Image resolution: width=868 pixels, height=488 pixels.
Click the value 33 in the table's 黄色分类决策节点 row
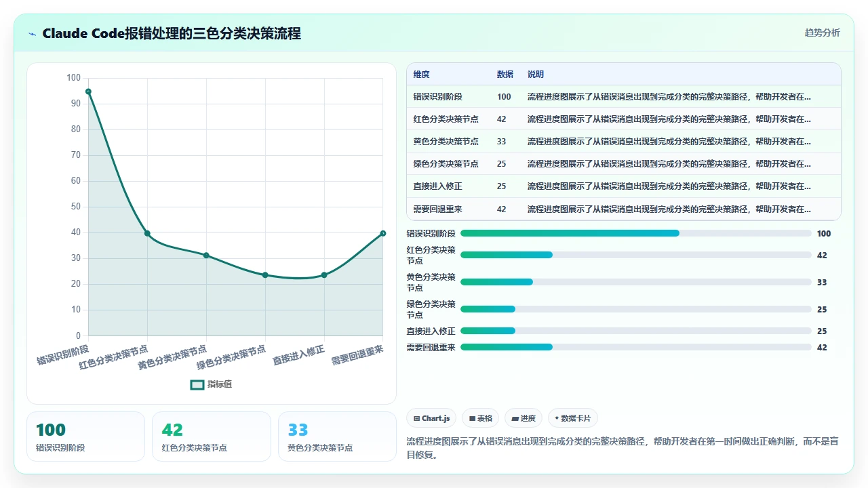[x=501, y=142]
